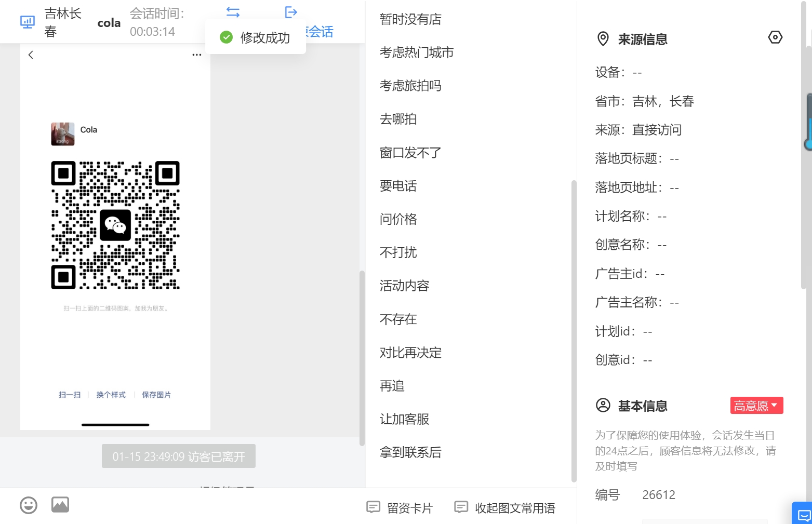Click the visitor name cola
The height and width of the screenshot is (524, 812).
[109, 23]
